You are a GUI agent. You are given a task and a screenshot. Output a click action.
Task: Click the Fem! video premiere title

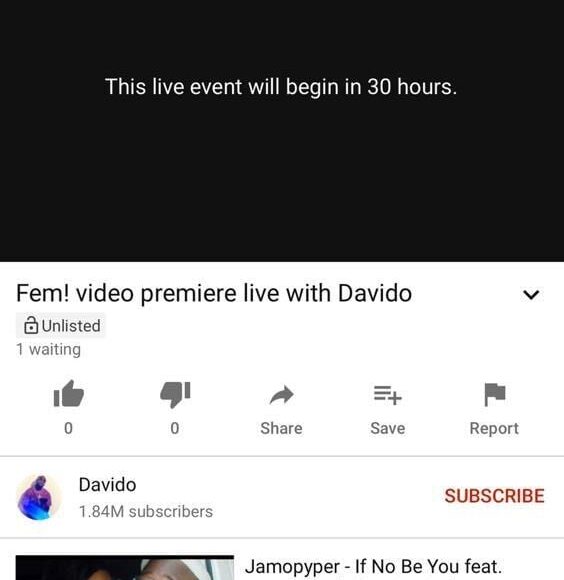tap(214, 293)
